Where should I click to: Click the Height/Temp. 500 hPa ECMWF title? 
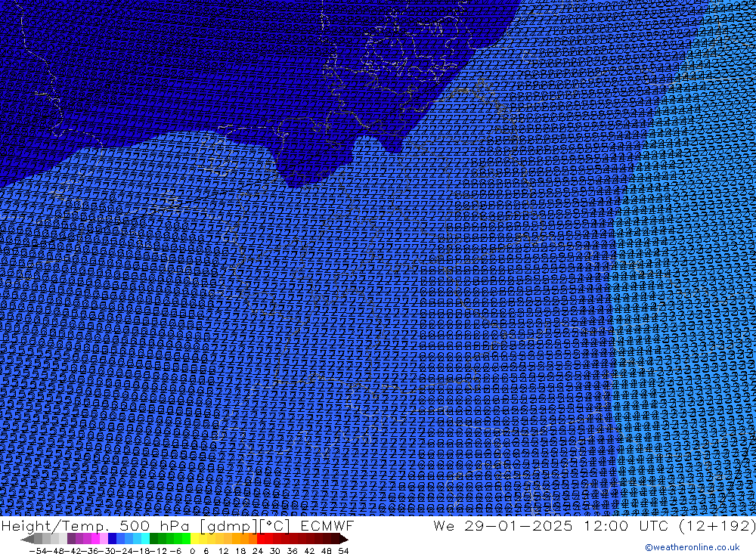[178, 525]
